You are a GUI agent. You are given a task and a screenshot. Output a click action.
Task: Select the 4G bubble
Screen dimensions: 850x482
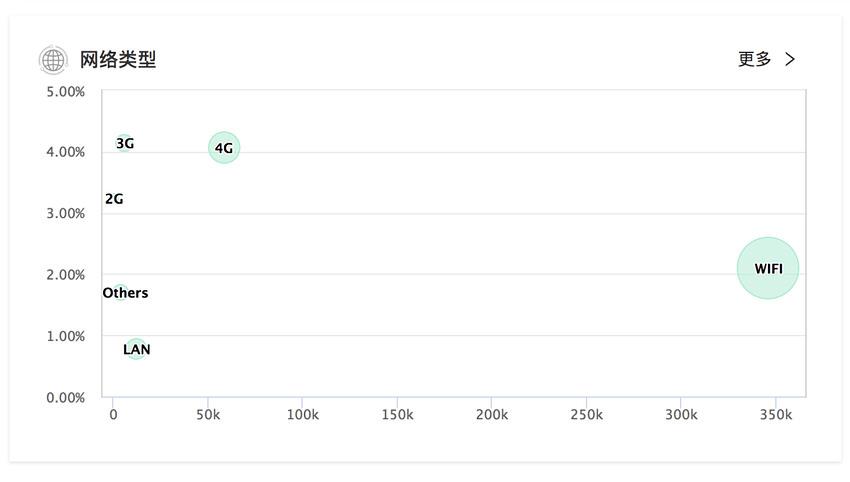point(224,147)
